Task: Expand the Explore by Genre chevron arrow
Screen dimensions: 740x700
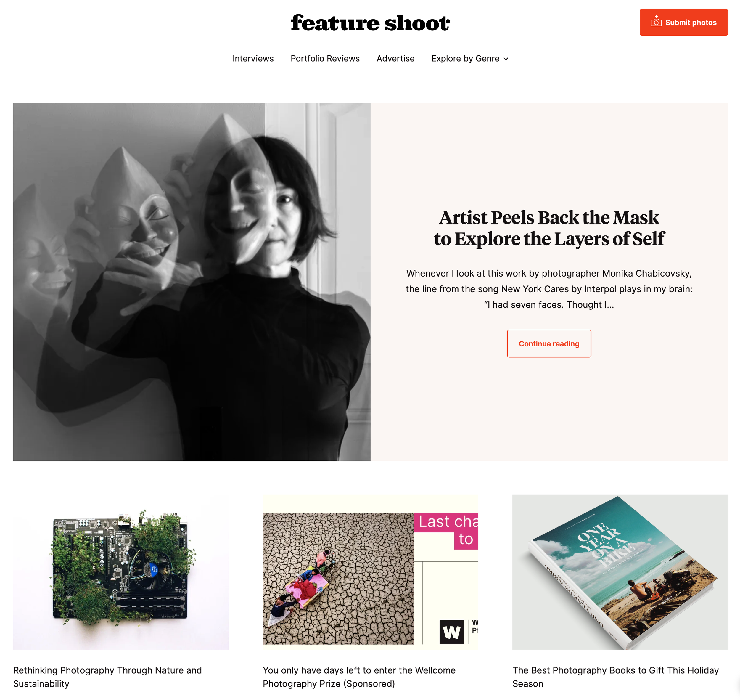Action: (506, 59)
